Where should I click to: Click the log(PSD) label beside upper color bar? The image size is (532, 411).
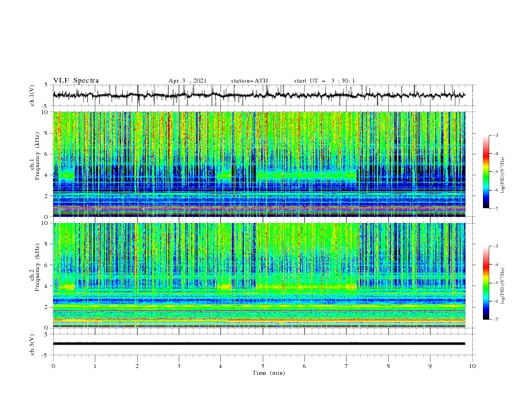pos(503,175)
